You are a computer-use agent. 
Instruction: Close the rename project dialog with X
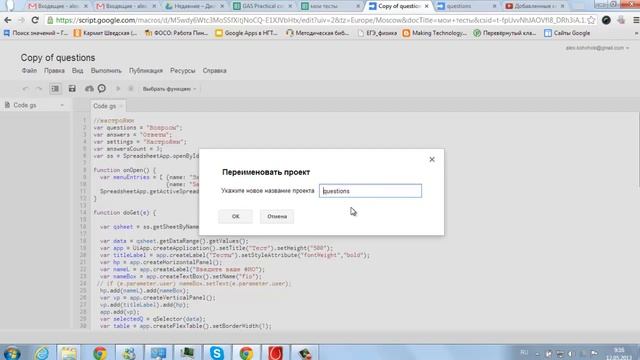click(x=432, y=159)
